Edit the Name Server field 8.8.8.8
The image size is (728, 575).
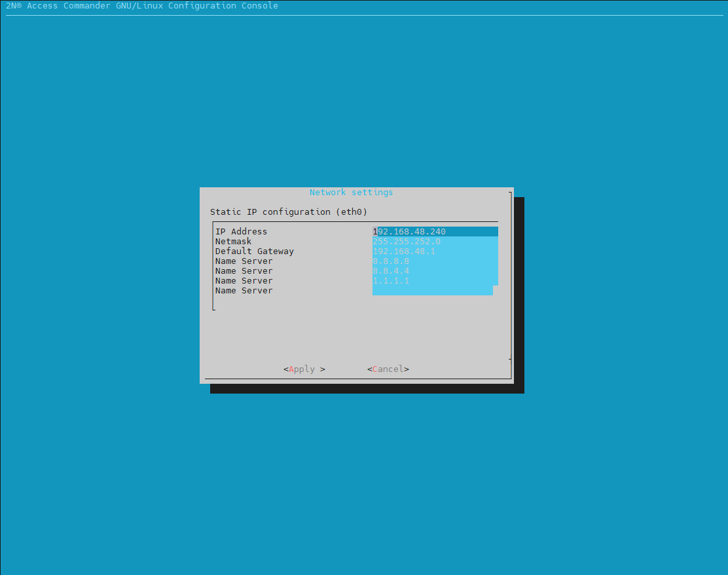coord(435,261)
